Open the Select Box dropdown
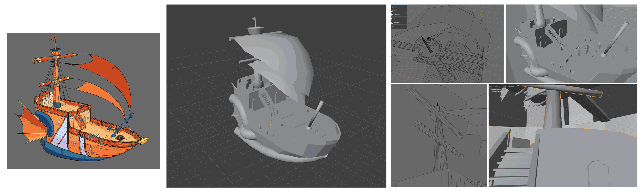Viewport: 644px width, 192px height. [512, 86]
